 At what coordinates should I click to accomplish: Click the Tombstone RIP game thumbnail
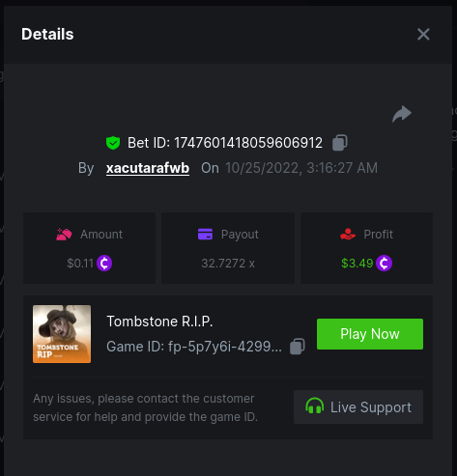tap(62, 334)
